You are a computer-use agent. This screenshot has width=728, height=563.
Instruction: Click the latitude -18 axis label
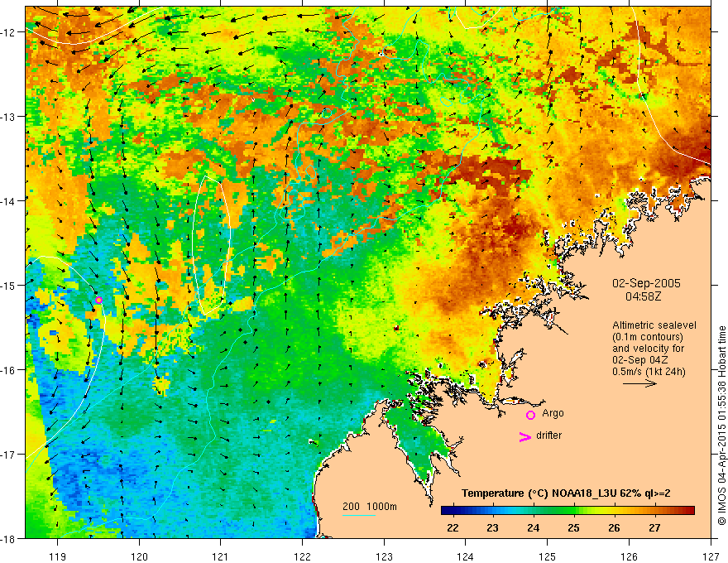pos(8,538)
